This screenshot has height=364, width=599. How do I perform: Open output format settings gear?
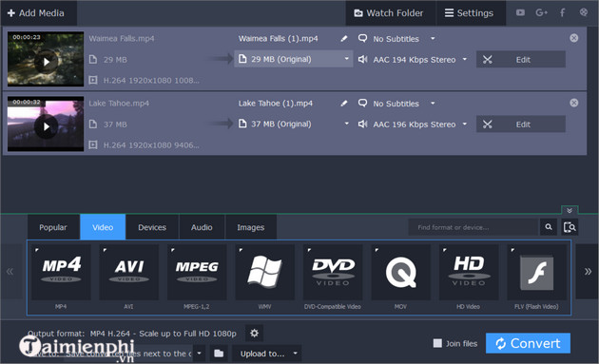click(x=254, y=334)
